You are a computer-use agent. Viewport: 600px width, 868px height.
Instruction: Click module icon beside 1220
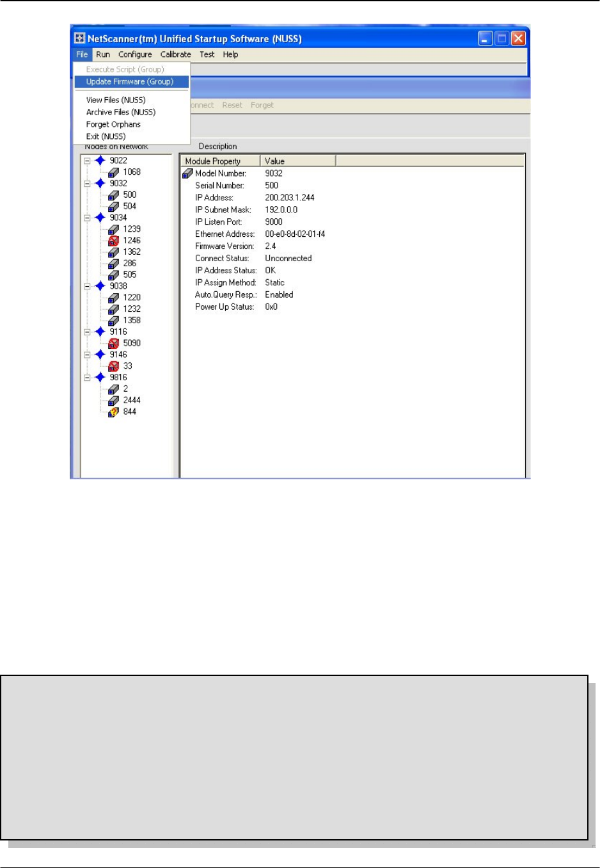pos(114,298)
